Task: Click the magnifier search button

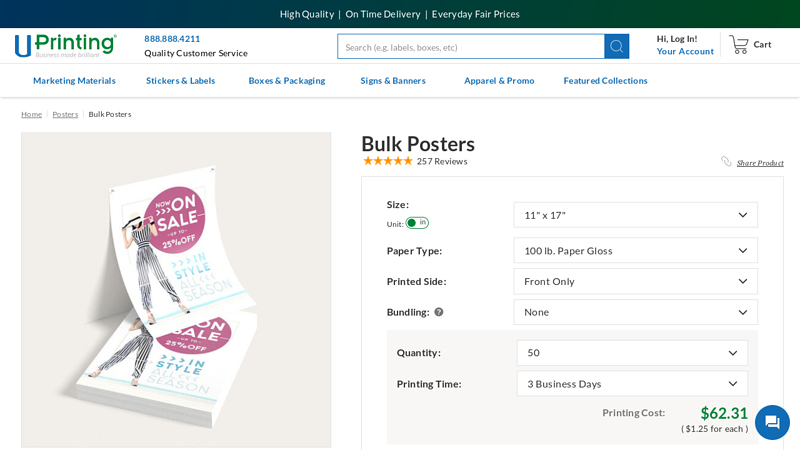Action: [x=616, y=46]
